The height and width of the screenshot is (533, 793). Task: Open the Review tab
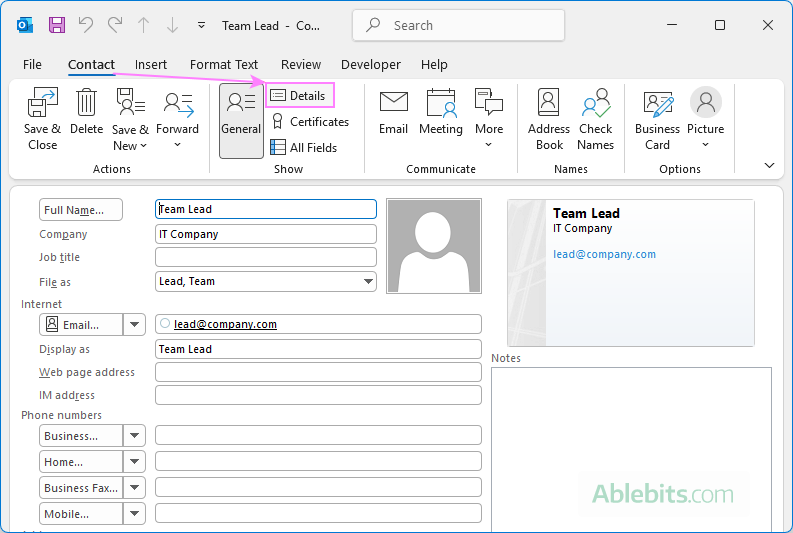pos(301,65)
